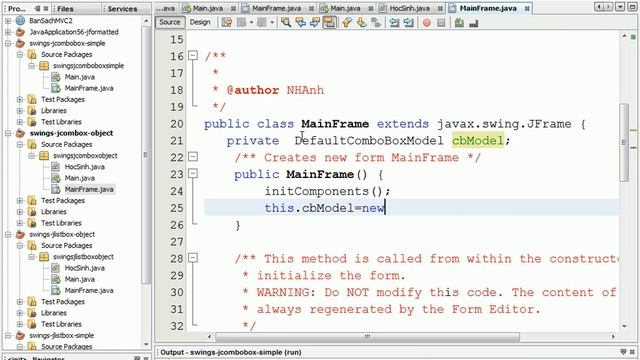Click Toggle Bookmark icon

coord(376,22)
